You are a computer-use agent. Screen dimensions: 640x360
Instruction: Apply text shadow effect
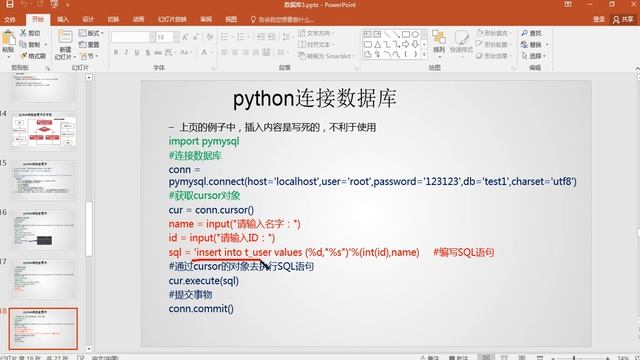tap(148, 52)
